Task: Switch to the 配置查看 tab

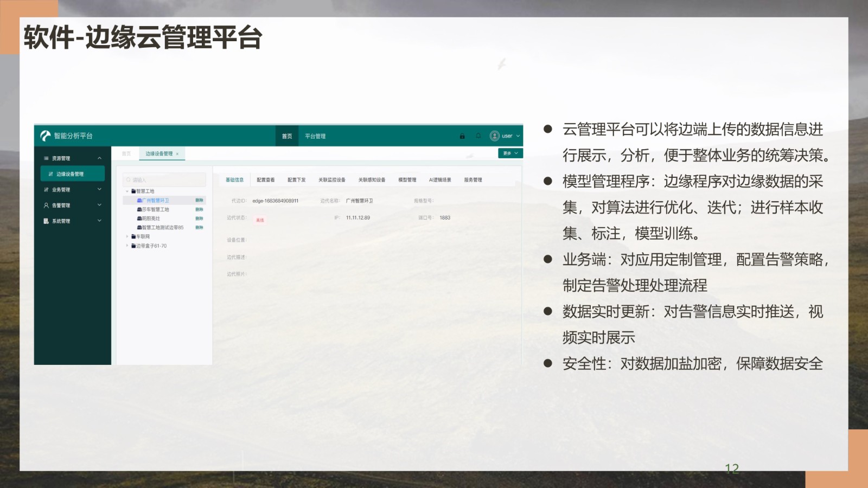Action: point(266,180)
